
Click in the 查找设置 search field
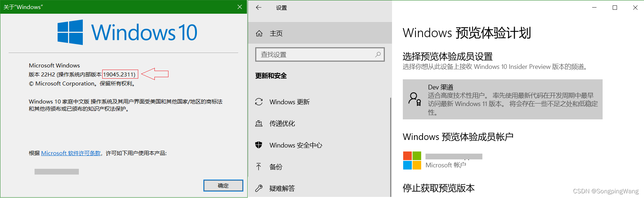[320, 54]
